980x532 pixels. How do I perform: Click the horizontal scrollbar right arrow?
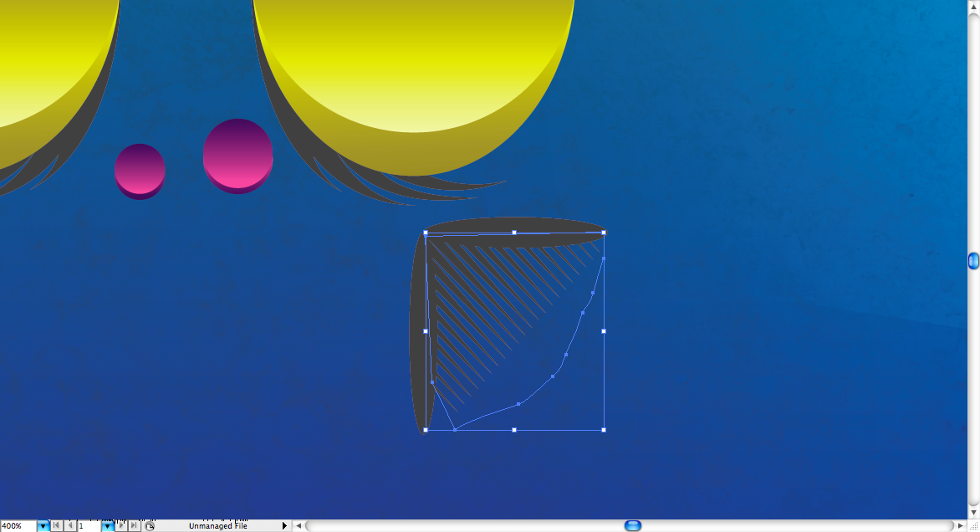coord(960,526)
